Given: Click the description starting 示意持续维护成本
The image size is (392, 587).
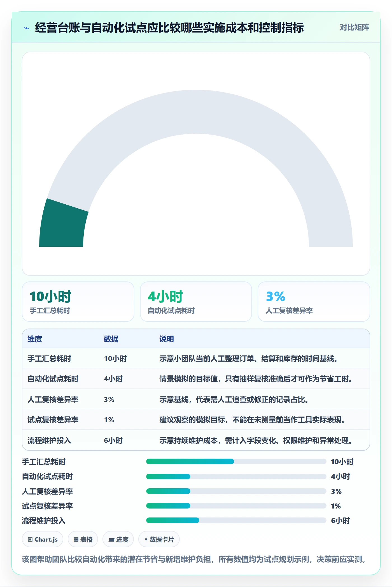Looking at the screenshot, I should click(256, 440).
